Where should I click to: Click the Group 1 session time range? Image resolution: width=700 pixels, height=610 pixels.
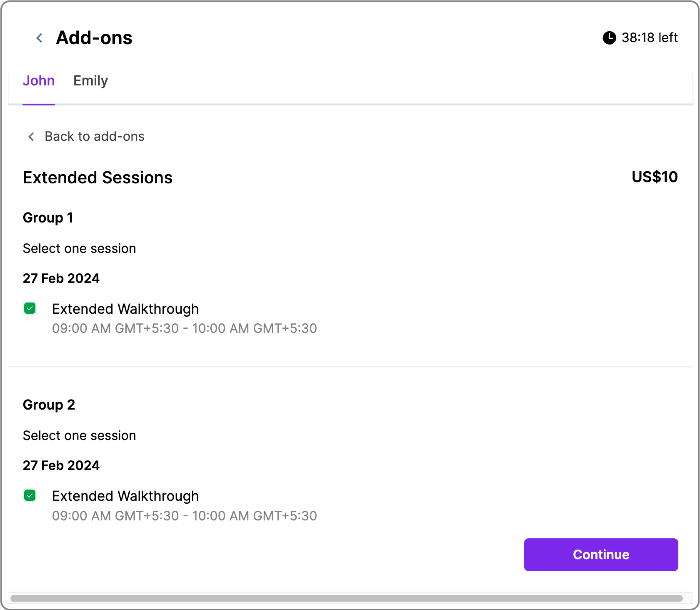(184, 329)
